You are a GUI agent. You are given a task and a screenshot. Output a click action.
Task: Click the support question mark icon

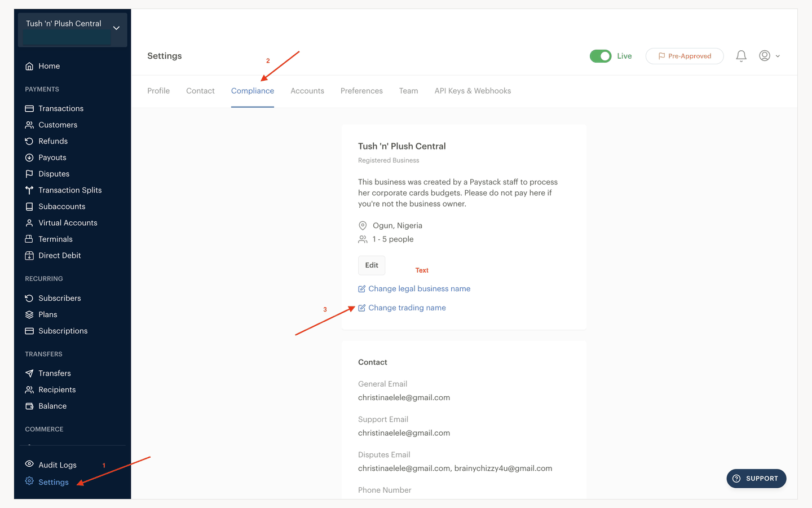click(736, 479)
